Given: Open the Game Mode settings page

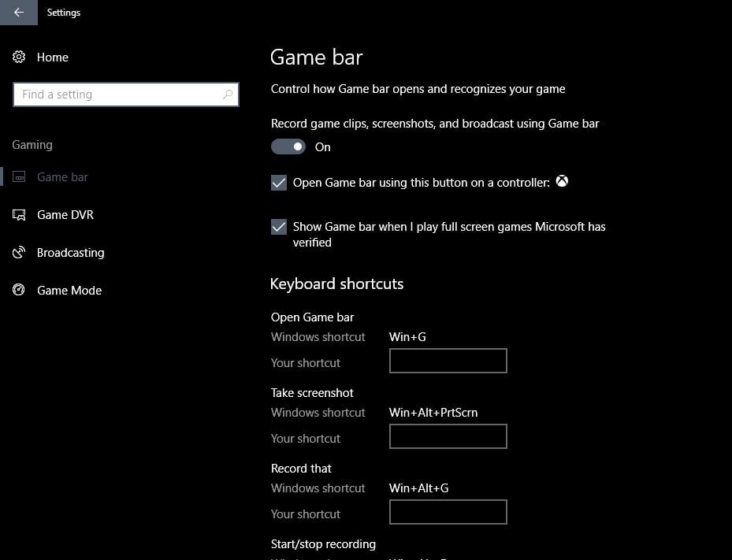Looking at the screenshot, I should [x=69, y=291].
